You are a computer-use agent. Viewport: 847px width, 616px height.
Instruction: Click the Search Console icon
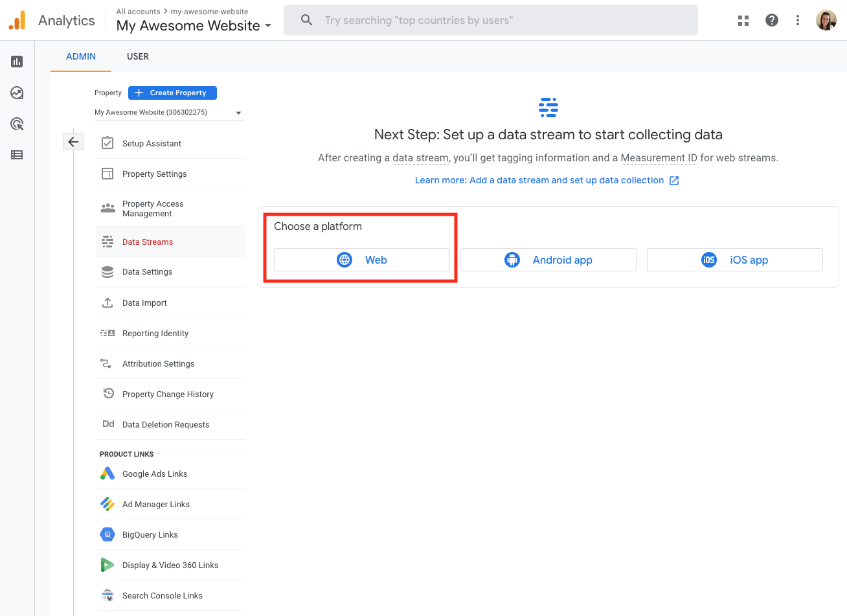pyautogui.click(x=107, y=595)
